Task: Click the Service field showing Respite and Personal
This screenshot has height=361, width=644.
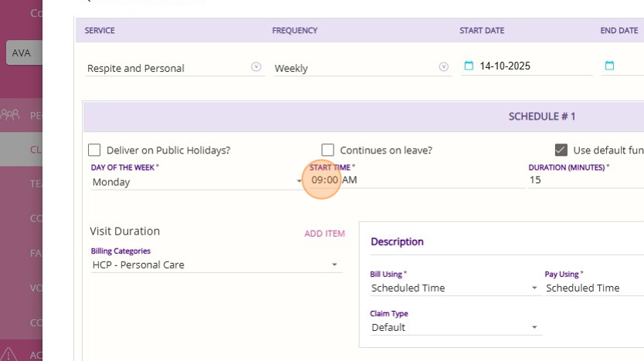Action: click(167, 68)
